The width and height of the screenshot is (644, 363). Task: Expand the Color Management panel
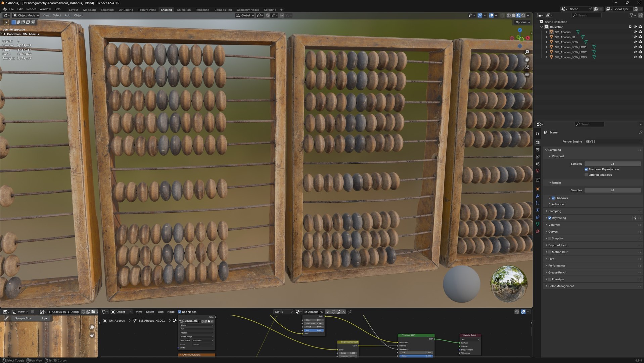561,286
